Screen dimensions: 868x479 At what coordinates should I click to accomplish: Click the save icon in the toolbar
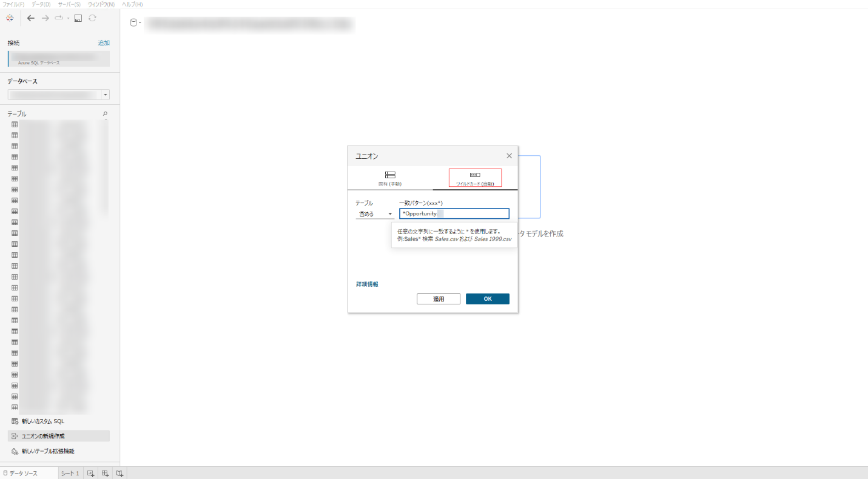78,18
